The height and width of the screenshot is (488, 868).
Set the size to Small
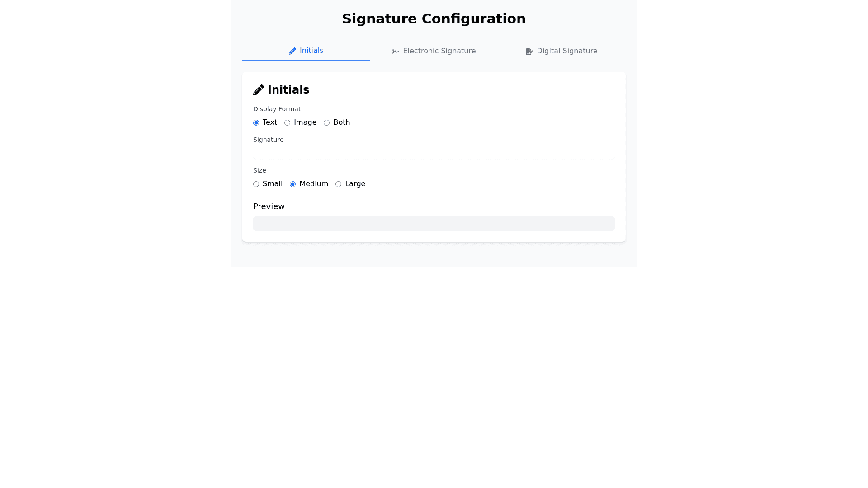pyautogui.click(x=256, y=184)
